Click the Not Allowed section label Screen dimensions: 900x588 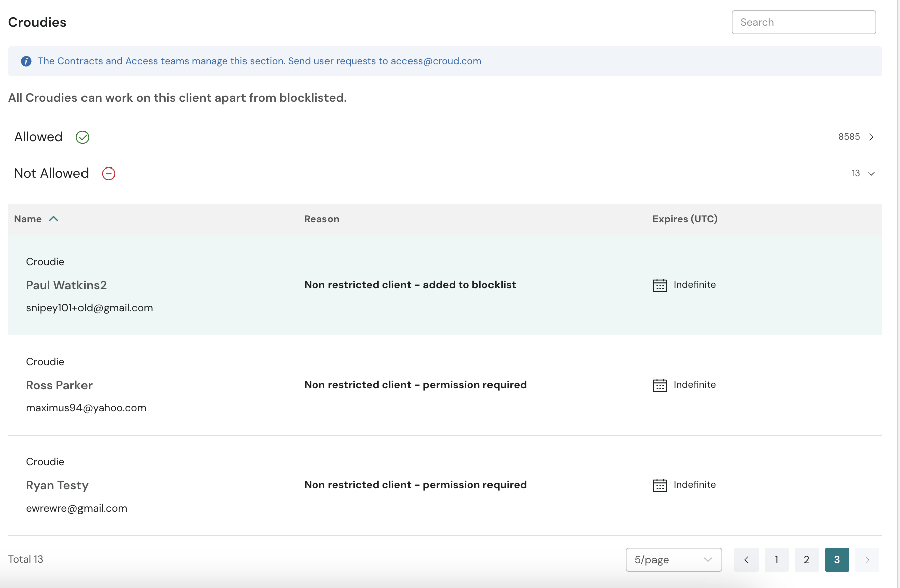coord(51,173)
